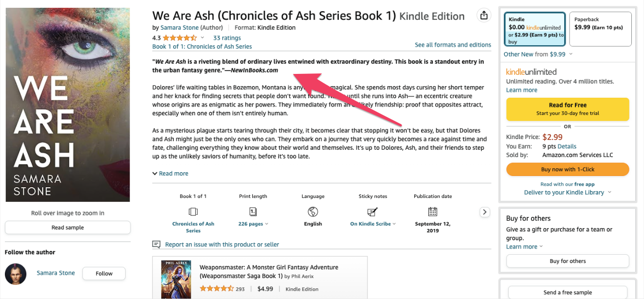
Task: Click the share icon near the title
Action: point(484,15)
